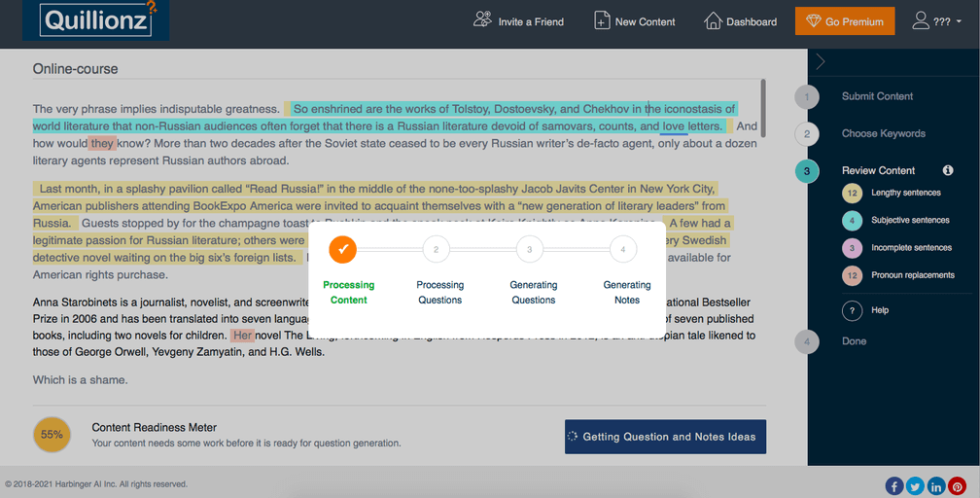Click Getting Question and Notes Ideas button
980x498 pixels.
click(666, 437)
